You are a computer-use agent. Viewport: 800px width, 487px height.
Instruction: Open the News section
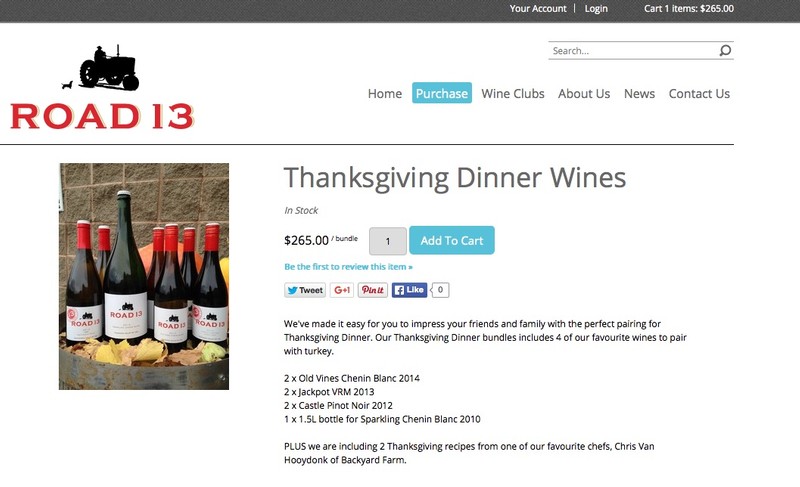tap(639, 94)
